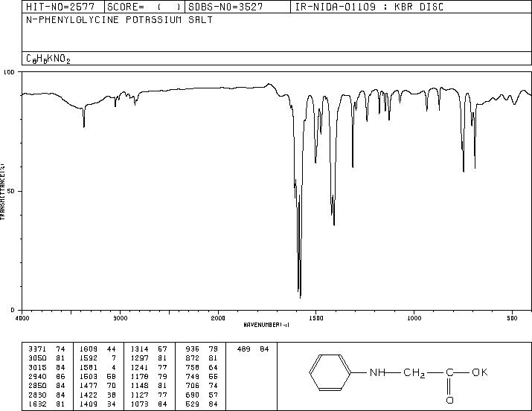
Task: Click the C8H8KNO2 molecular formula
Action: coord(48,59)
